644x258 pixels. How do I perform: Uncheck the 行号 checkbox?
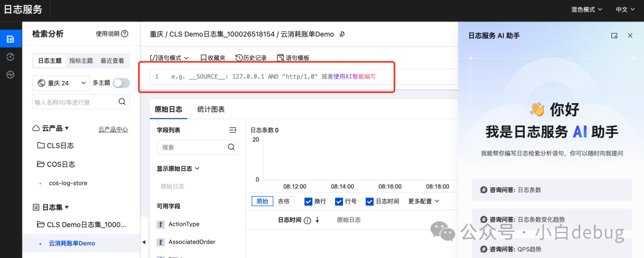coord(339,201)
